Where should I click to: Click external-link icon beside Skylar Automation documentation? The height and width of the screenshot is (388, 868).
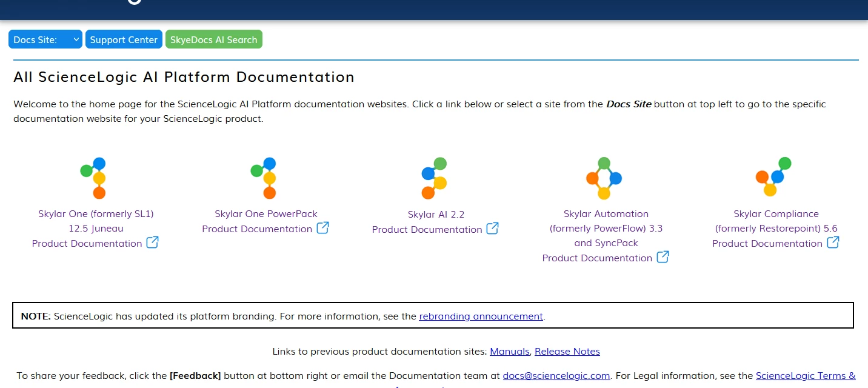pyautogui.click(x=663, y=257)
